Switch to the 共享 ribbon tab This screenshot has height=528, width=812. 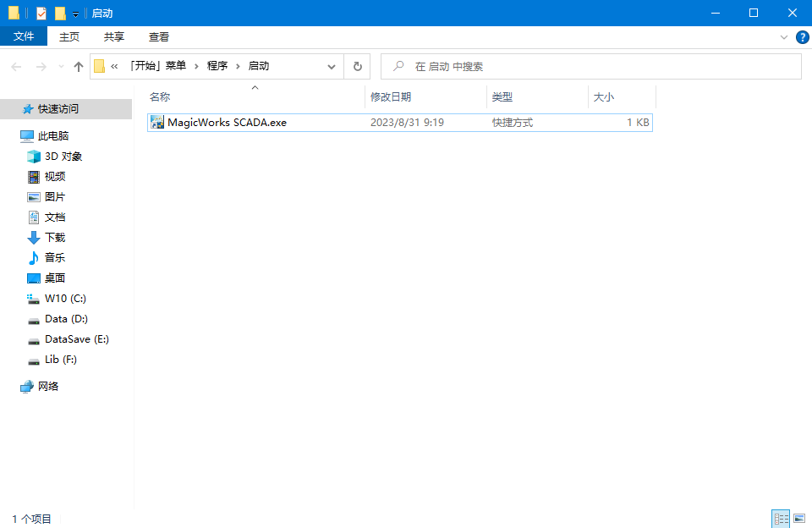pos(114,36)
